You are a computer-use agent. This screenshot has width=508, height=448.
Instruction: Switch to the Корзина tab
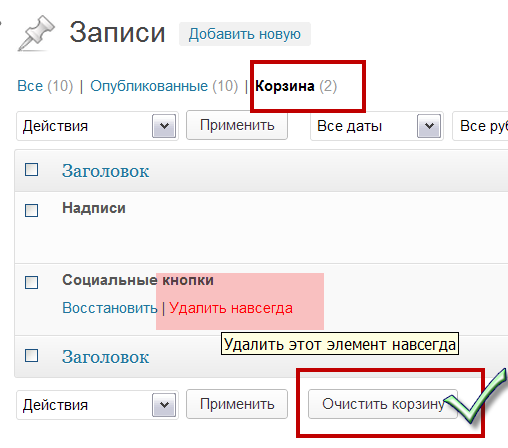pyautogui.click(x=285, y=86)
